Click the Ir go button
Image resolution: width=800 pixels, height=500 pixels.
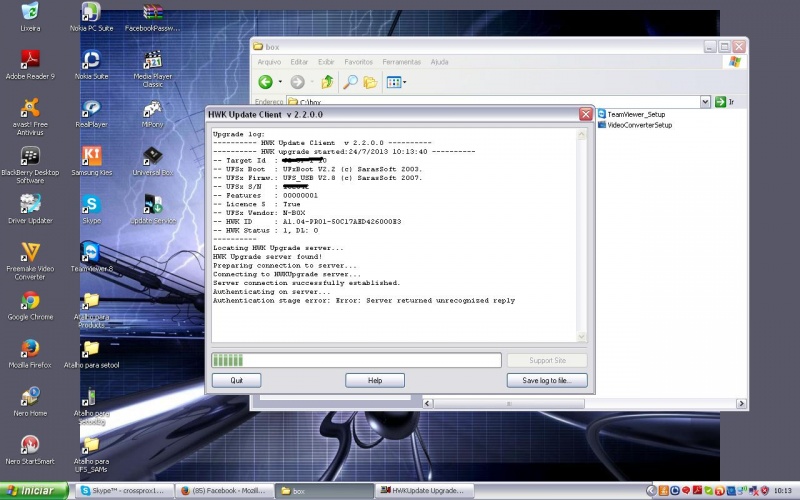tap(725, 102)
